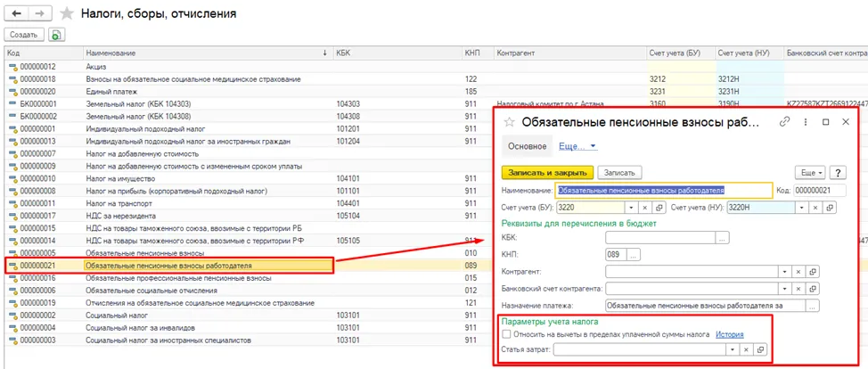Clear the Контрагент field with x
Viewport: 868px width, 369px height.
[798, 272]
